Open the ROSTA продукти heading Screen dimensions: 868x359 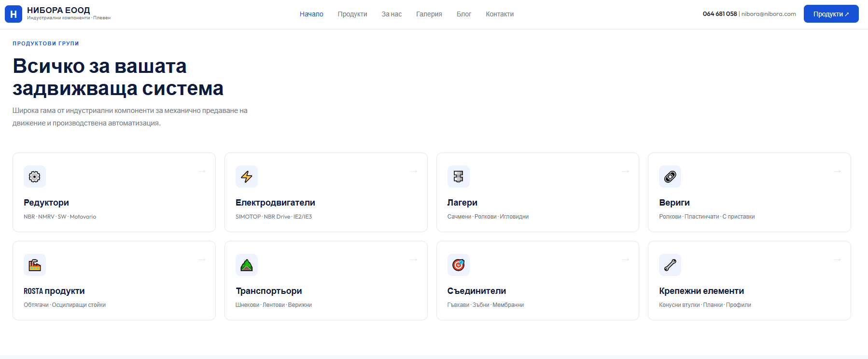54,291
